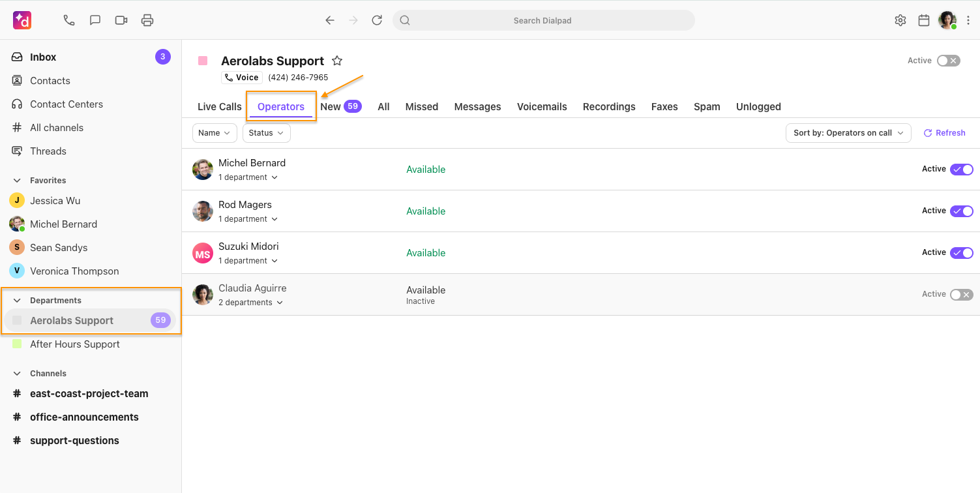Open the east-coast-project-team channel
Image resolution: width=980 pixels, height=493 pixels.
tap(90, 394)
